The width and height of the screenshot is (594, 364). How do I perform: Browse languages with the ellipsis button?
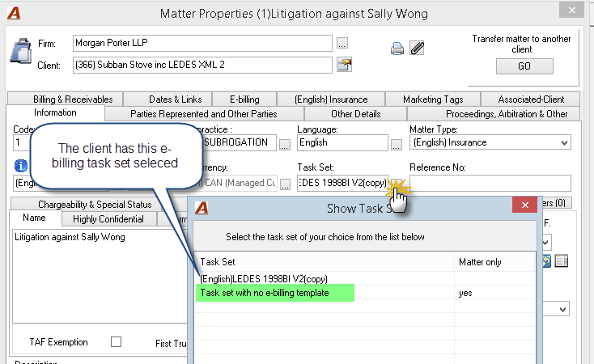tap(397, 145)
